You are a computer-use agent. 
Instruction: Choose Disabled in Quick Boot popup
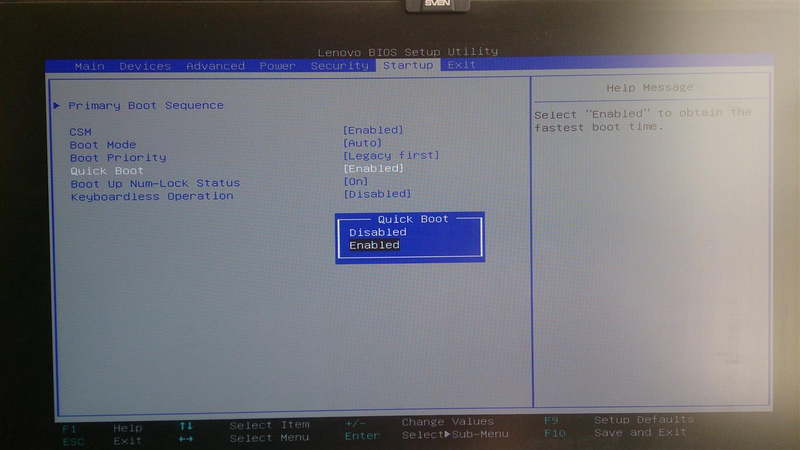pos(378,232)
